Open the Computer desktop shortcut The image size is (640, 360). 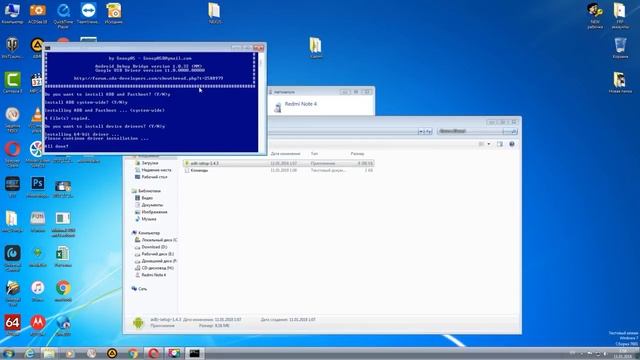click(x=12, y=13)
